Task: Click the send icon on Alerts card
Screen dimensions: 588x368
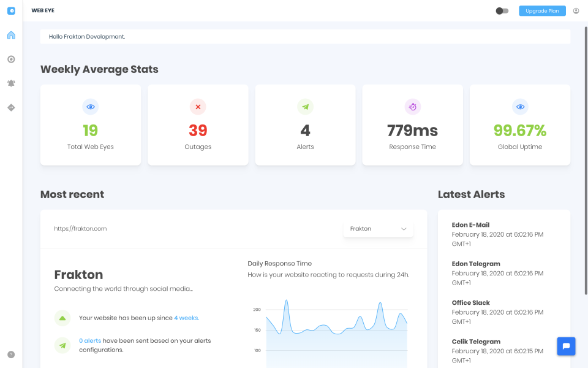Action: pos(305,107)
